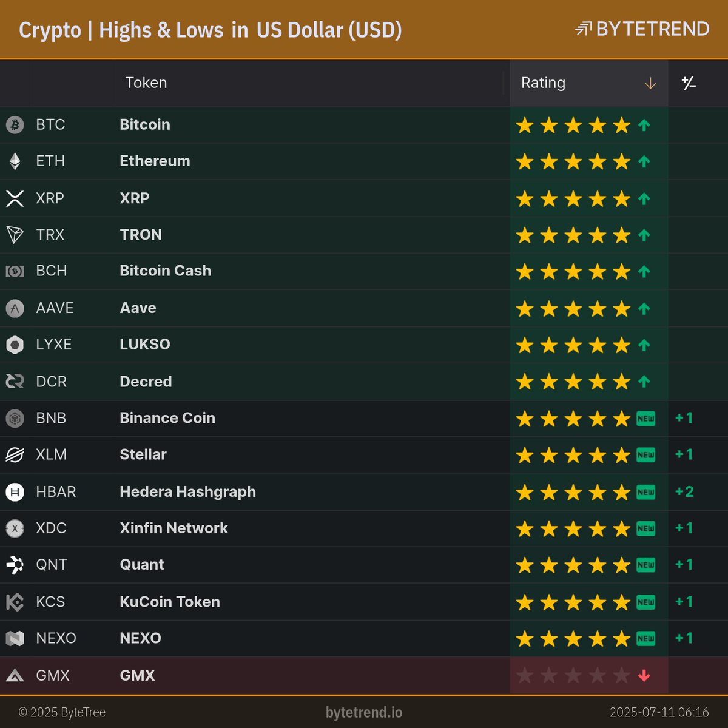This screenshot has width=728, height=728.
Task: Click the Token column header
Action: click(146, 83)
